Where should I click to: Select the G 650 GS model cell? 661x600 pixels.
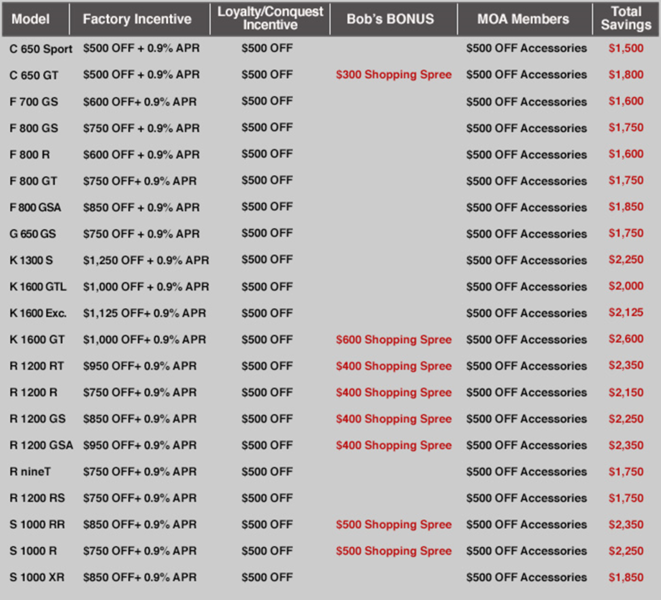[32, 234]
